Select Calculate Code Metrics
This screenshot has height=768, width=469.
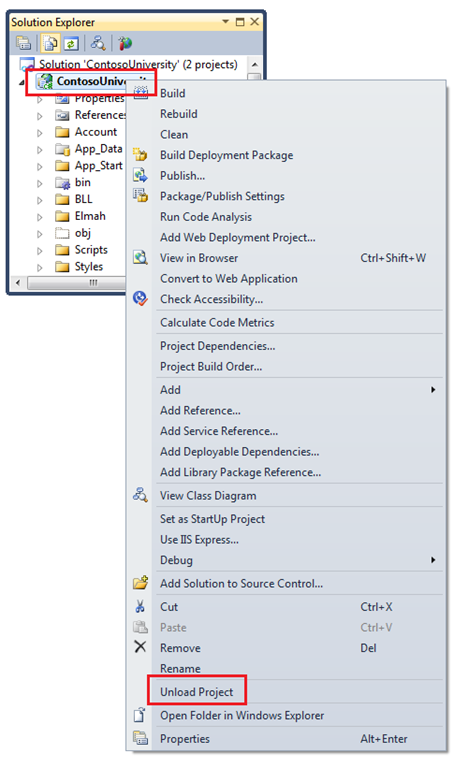(x=217, y=322)
